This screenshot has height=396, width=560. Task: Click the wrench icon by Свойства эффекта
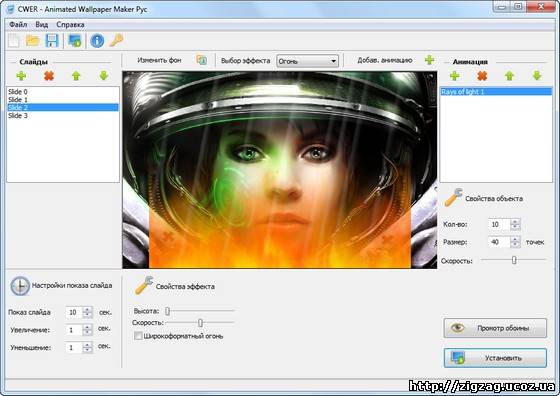click(x=144, y=285)
